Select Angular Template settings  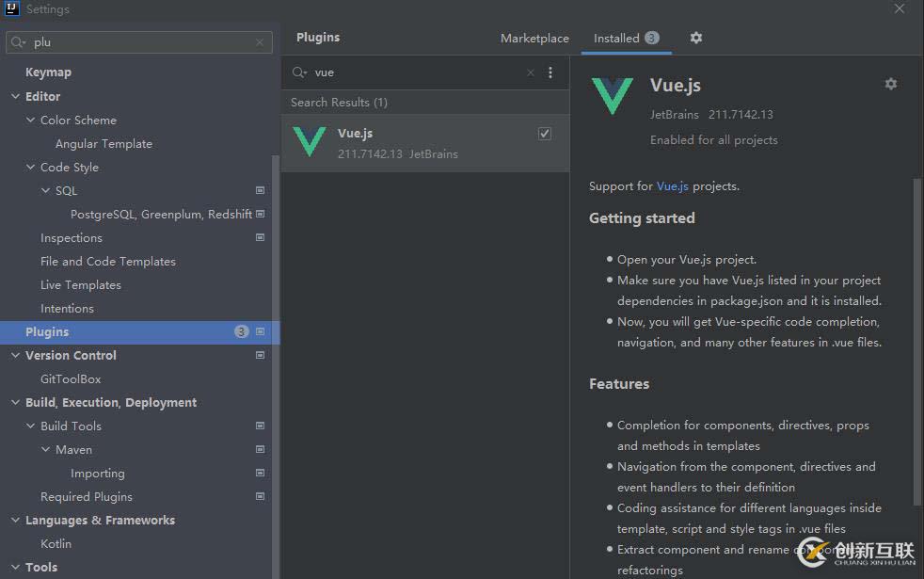(104, 144)
